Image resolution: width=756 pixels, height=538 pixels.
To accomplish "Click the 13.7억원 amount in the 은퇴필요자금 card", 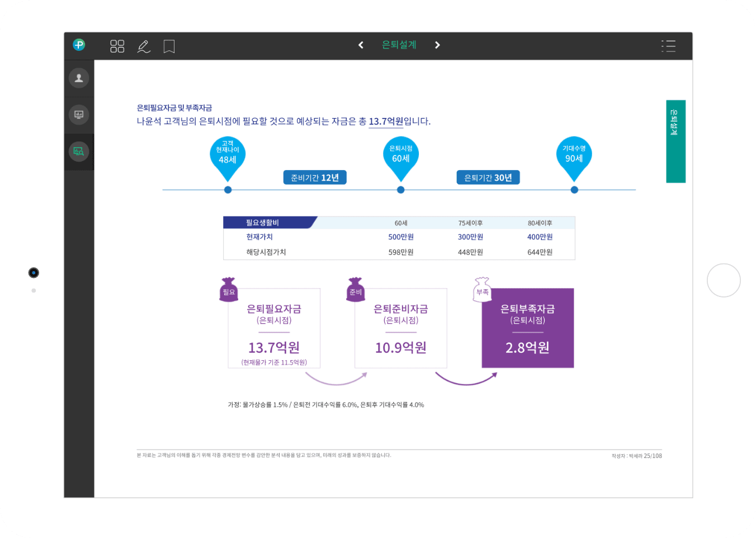I will coord(274,348).
